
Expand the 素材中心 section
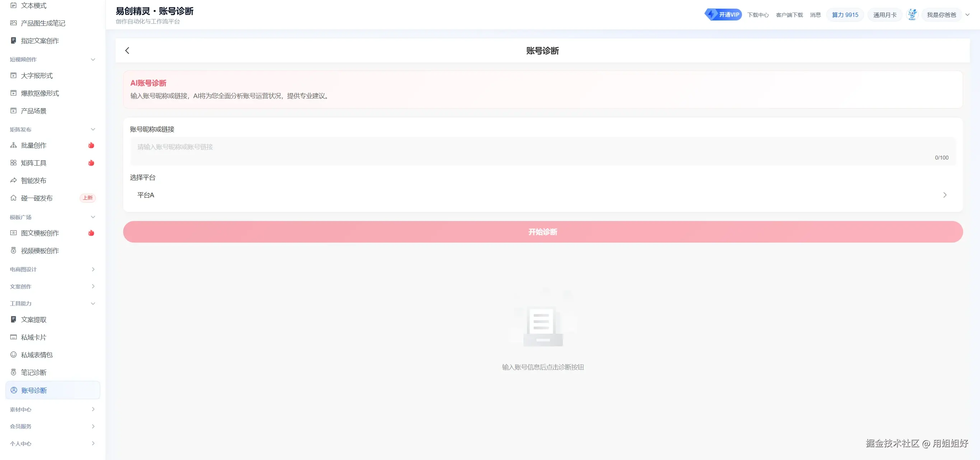tap(93, 409)
